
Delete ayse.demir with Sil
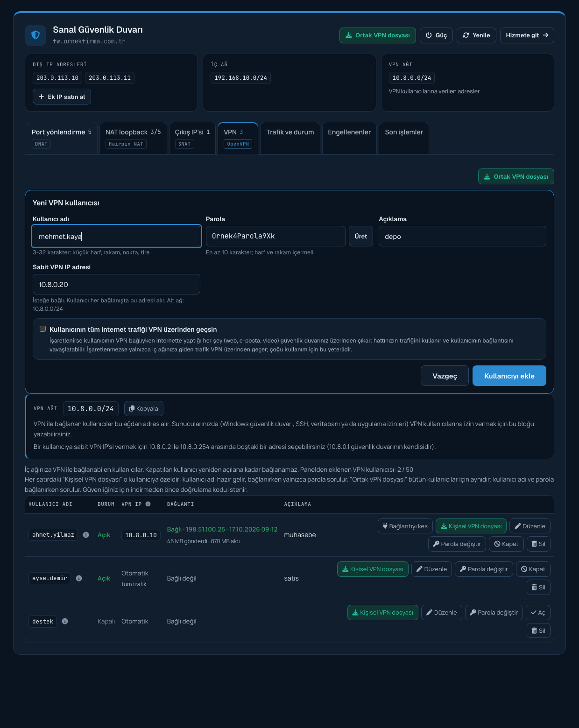[x=538, y=587]
